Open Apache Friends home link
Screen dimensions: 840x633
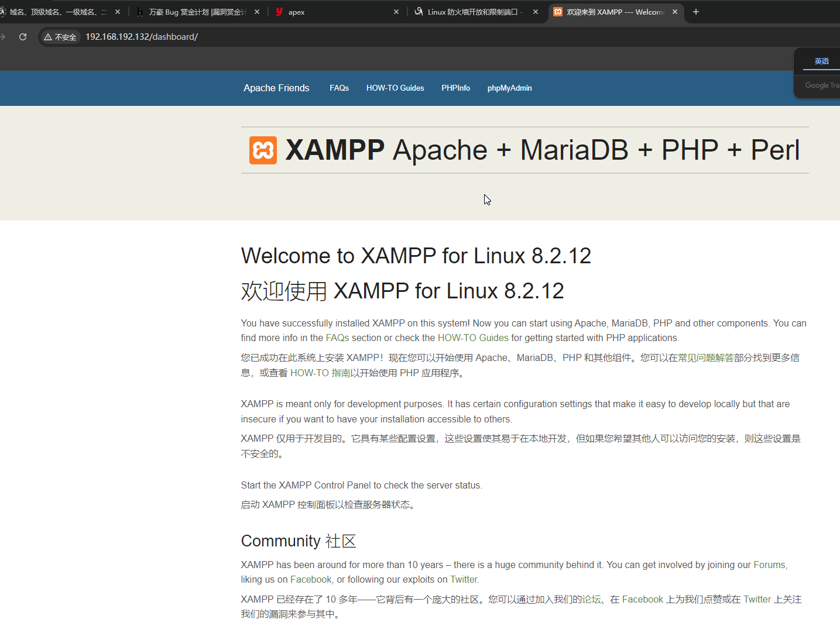point(276,88)
